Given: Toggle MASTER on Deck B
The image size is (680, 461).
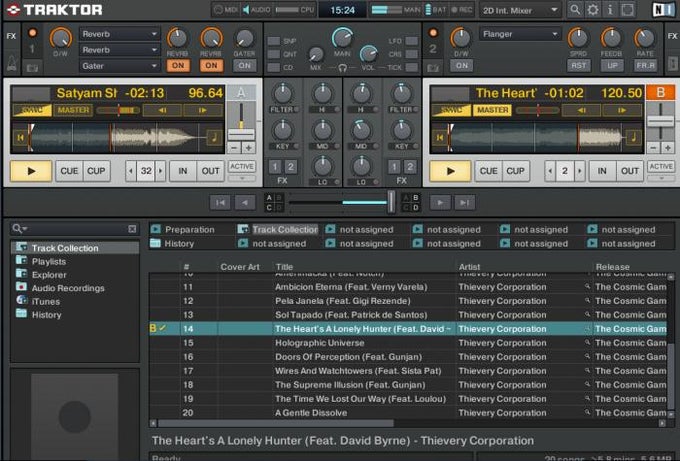Looking at the screenshot, I should [493, 110].
